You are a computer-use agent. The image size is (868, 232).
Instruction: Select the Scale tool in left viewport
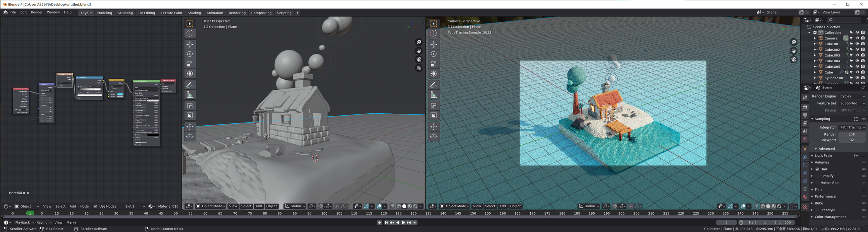pos(190,64)
